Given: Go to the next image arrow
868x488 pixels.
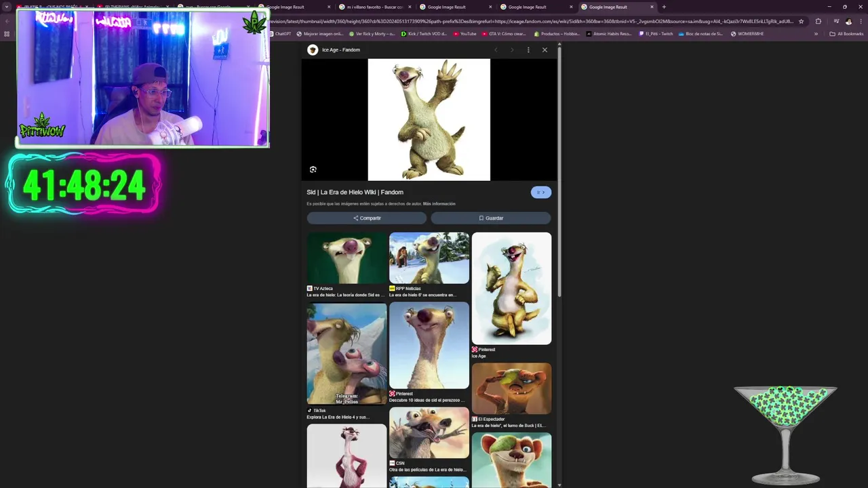Looking at the screenshot, I should pos(512,49).
